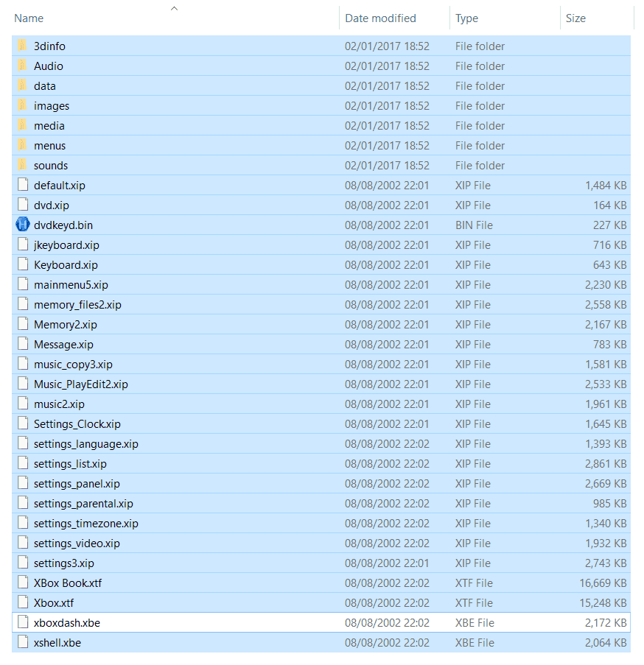The image size is (644, 665).
Task: Click the mainmenu5.xip file icon
Action: 23,284
